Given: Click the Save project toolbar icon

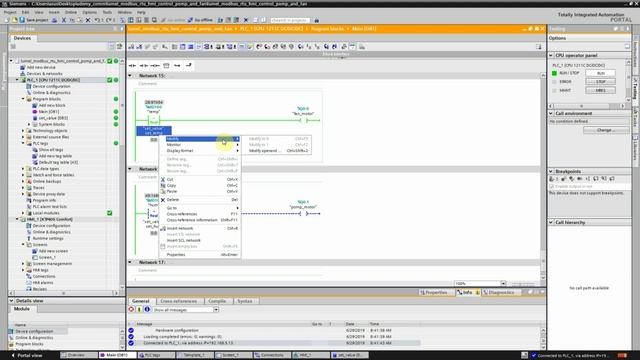Looking at the screenshot, I should click(x=34, y=20).
